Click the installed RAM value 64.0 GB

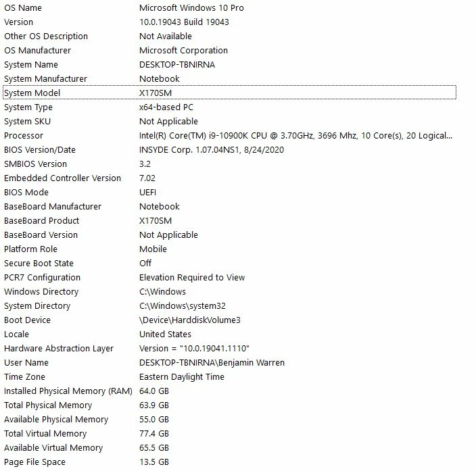[154, 391]
